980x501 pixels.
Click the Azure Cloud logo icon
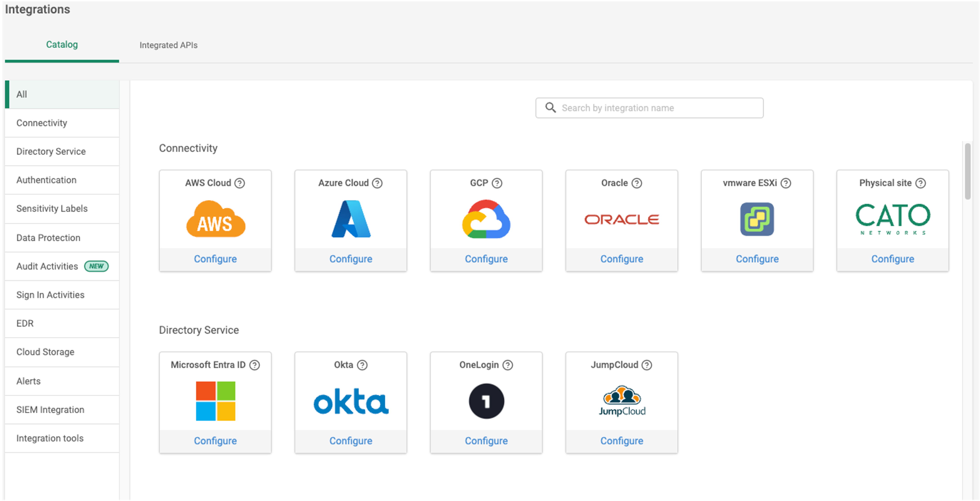pos(351,219)
